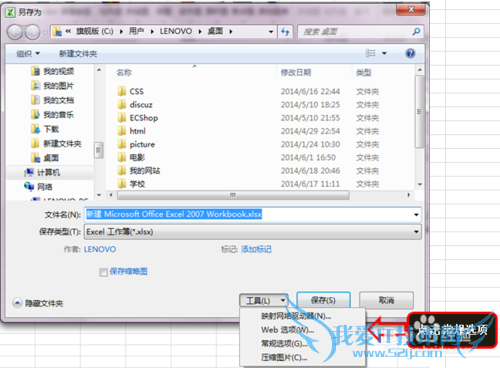The width and height of the screenshot is (500, 368).
Task: Click author LENOVO link
Action: pos(100,249)
